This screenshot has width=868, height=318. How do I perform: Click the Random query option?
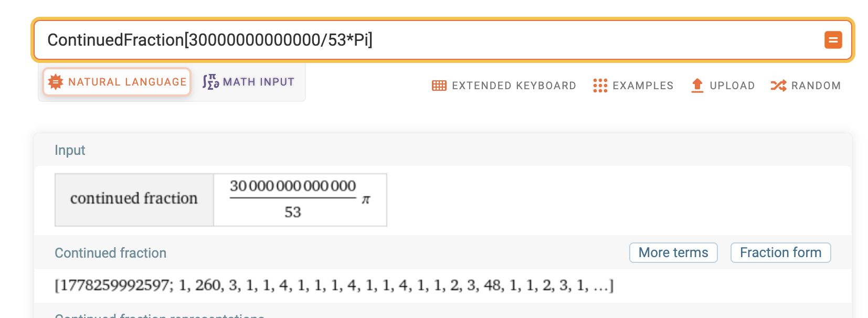806,86
